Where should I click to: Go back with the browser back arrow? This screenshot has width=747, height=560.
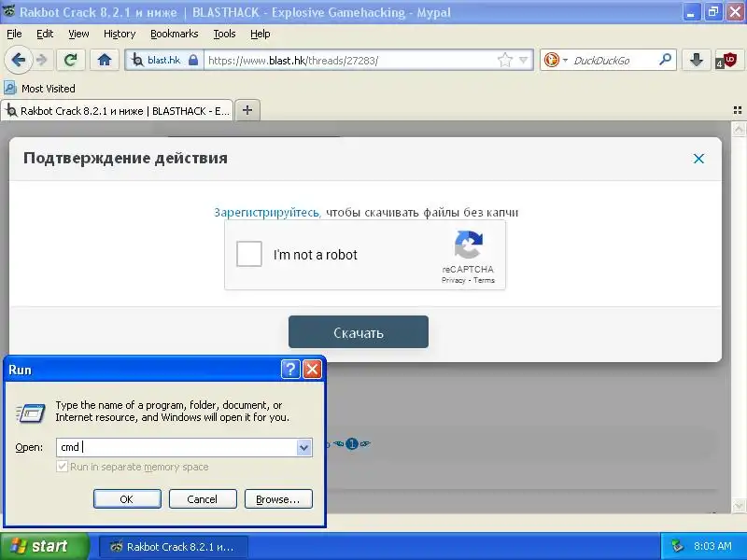coord(18,60)
